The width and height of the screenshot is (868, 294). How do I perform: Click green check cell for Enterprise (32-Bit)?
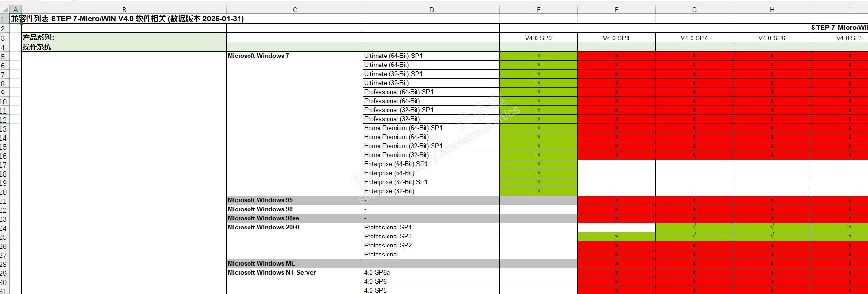[x=538, y=191]
